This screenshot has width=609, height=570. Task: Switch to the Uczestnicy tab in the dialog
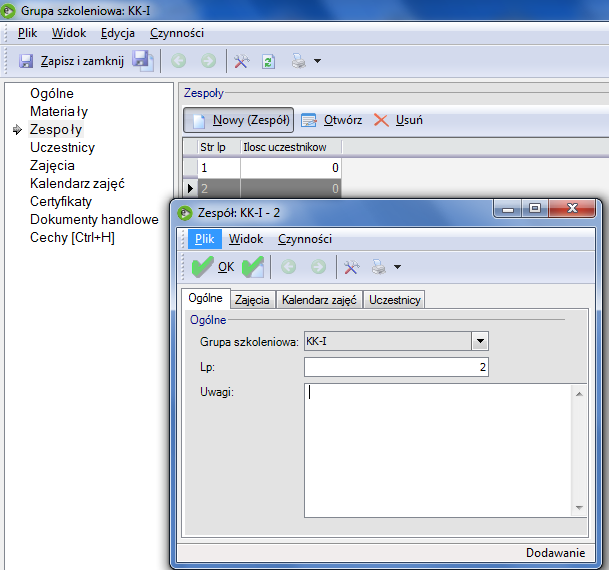(x=395, y=300)
